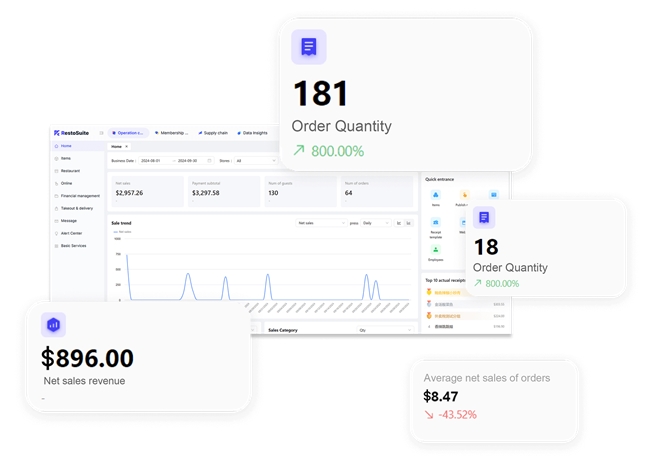Expand the Net sales dropdown in Sale trend

click(320, 223)
